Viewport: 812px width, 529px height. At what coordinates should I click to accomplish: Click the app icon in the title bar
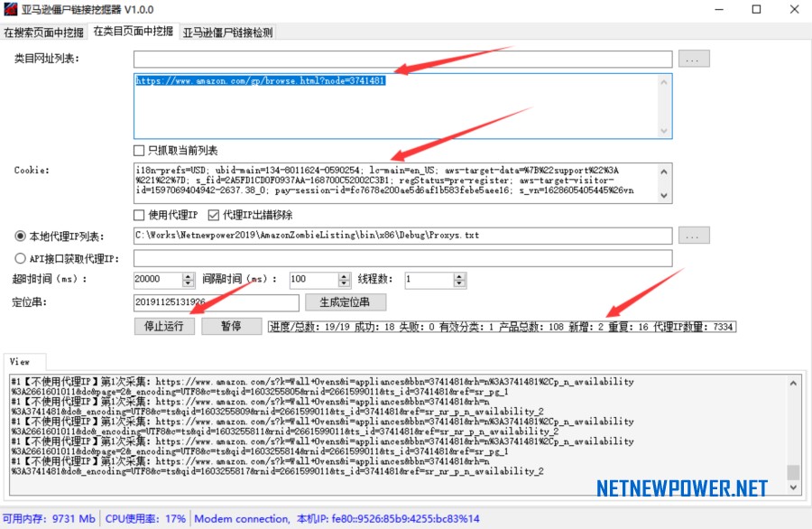10,9
